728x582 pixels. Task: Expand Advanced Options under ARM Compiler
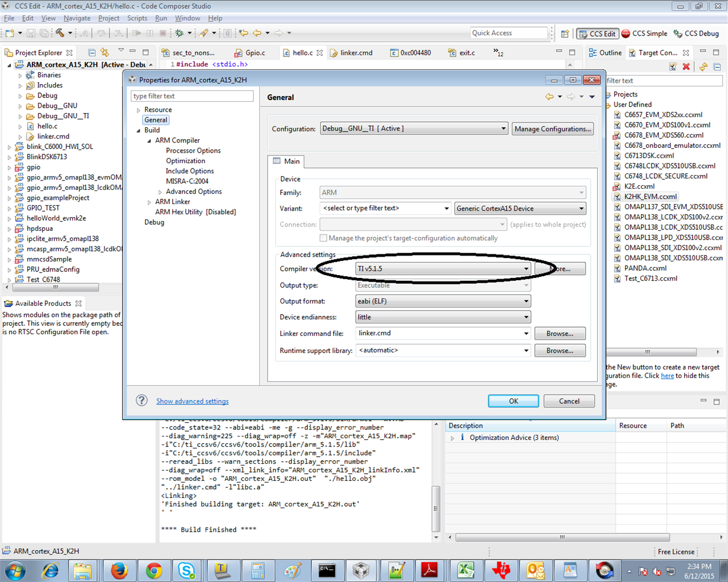[x=160, y=192]
